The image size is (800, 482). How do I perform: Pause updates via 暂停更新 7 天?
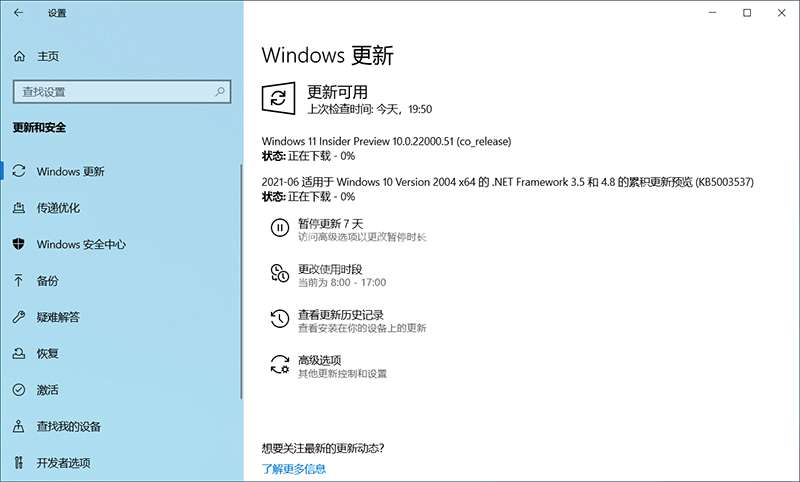click(331, 224)
